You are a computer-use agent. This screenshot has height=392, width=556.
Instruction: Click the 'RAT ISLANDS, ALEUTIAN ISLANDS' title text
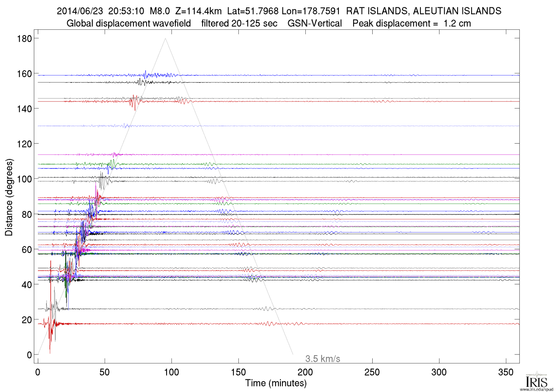point(423,11)
